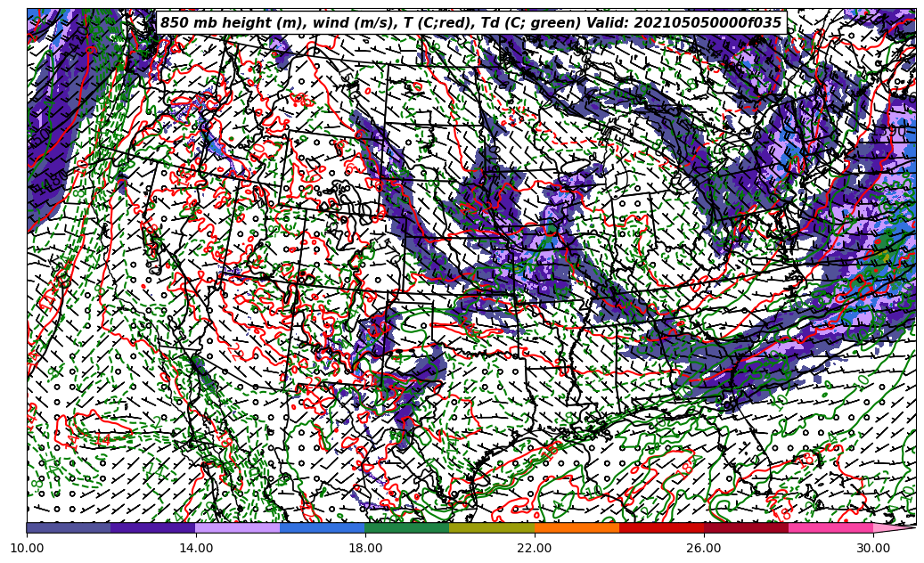Choose the olive 20–22 colorbar segment
Image resolution: width=924 pixels, height=563 pixels.
492,527
